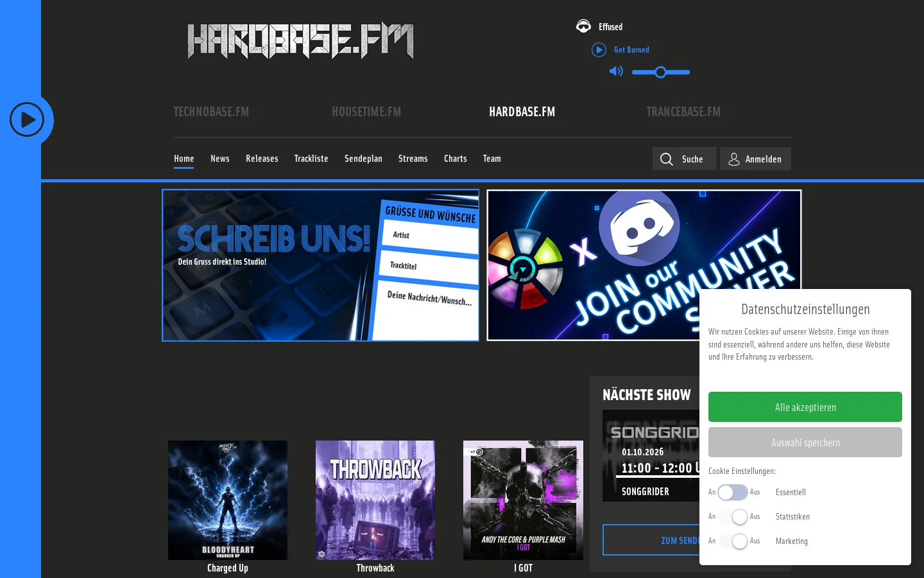Image resolution: width=924 pixels, height=578 pixels.
Task: Open the Trackliste page
Action: click(311, 159)
